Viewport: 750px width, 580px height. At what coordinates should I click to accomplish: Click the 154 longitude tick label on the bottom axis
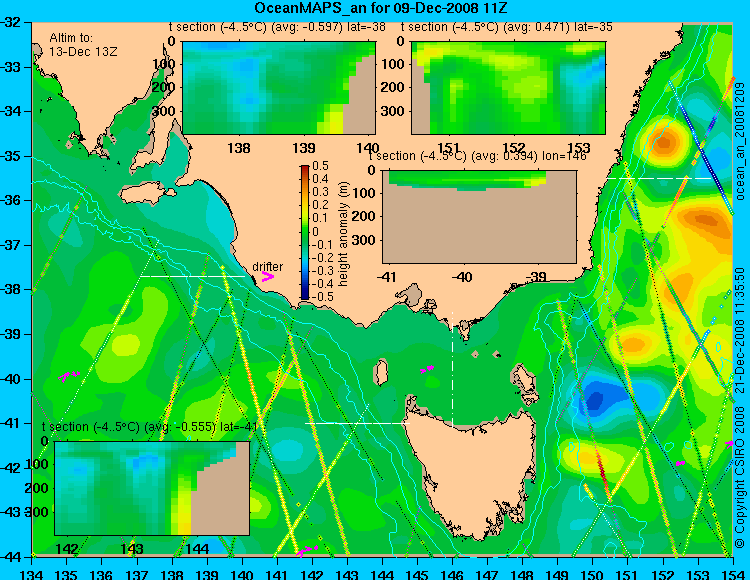[733, 574]
